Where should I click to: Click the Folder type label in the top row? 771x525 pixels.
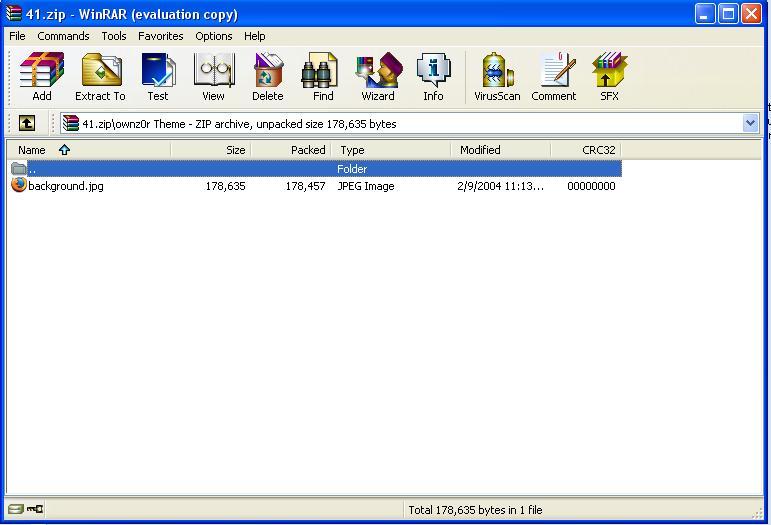(x=352, y=169)
